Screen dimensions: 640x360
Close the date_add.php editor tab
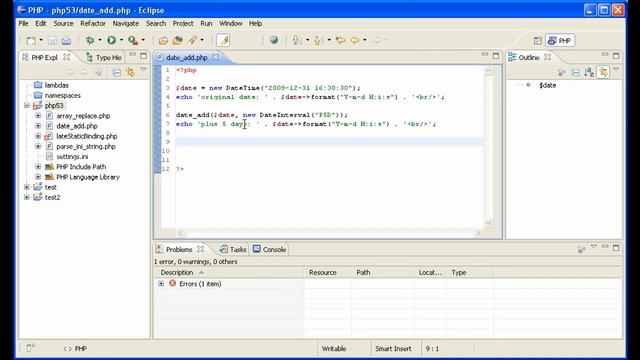(216, 57)
